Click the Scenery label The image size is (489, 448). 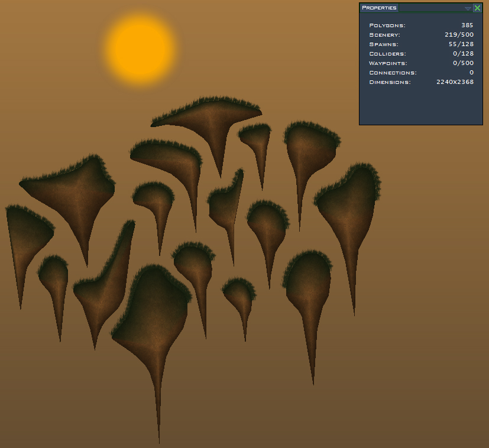pos(384,35)
